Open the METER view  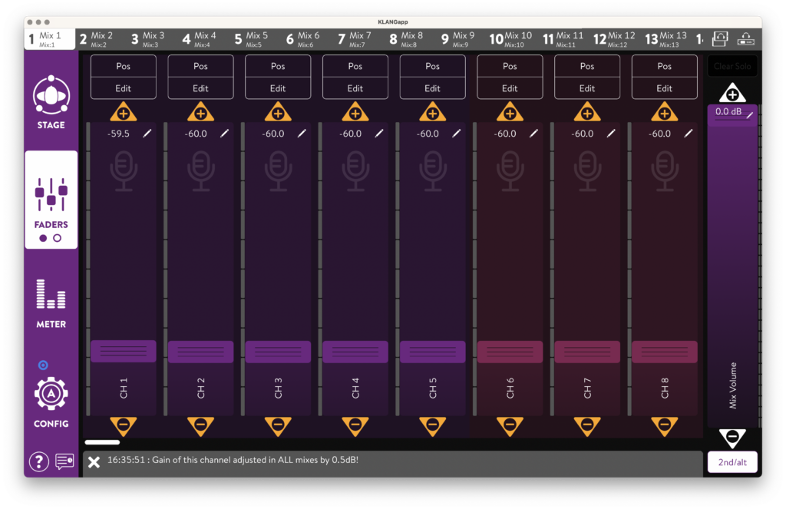(51, 303)
